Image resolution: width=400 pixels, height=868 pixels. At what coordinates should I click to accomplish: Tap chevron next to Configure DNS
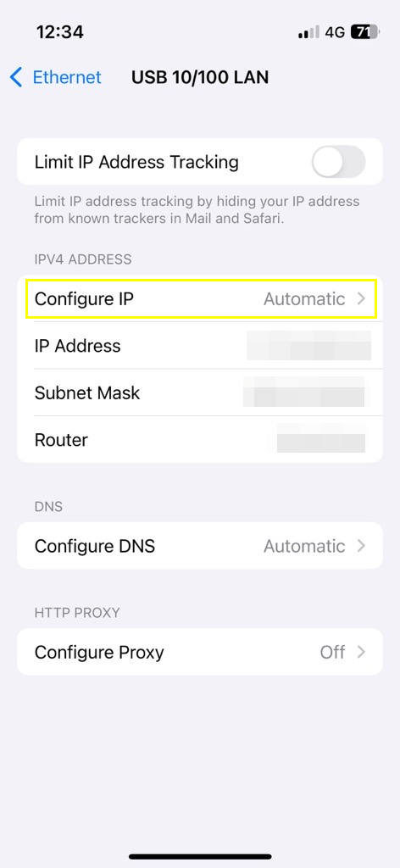pyautogui.click(x=361, y=546)
